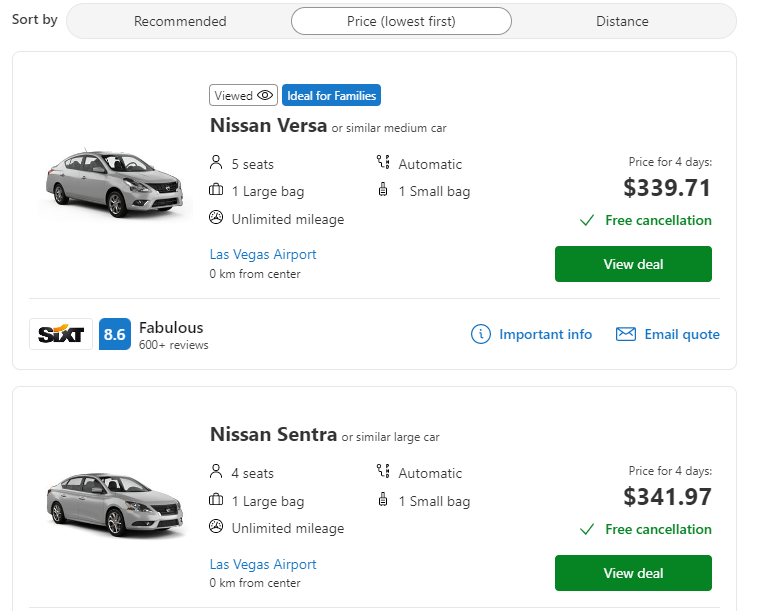Sort by Price (lowest first)
This screenshot has width=765, height=611.
click(x=401, y=21)
